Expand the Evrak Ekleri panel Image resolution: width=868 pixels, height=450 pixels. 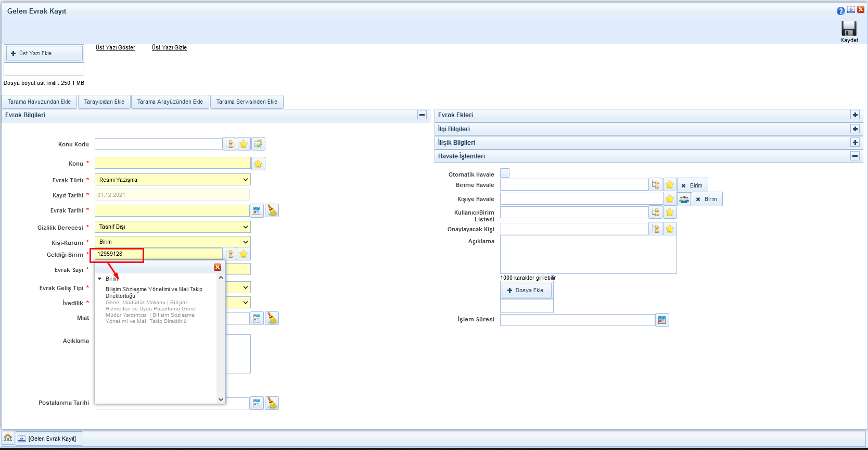[854, 115]
